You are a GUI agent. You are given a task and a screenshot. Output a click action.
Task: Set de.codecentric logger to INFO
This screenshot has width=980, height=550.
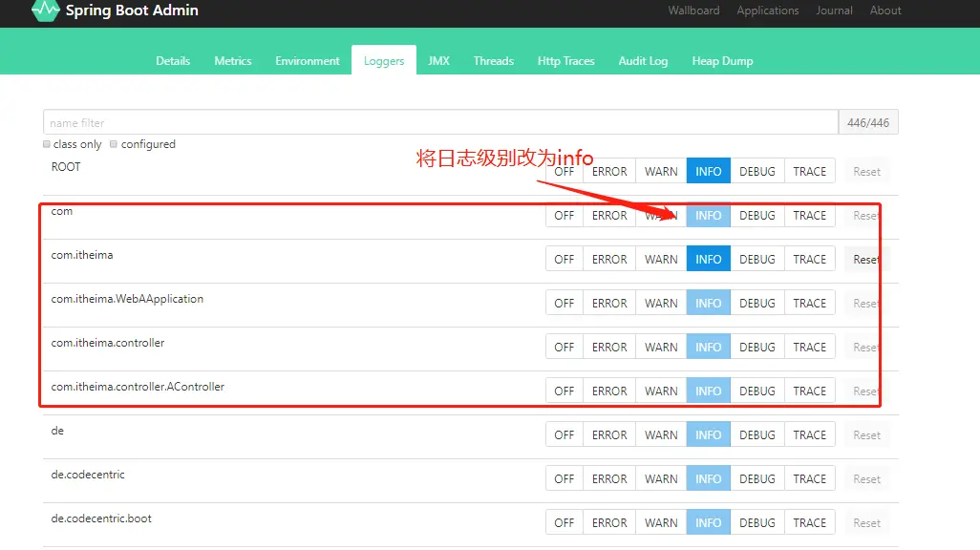coord(708,478)
